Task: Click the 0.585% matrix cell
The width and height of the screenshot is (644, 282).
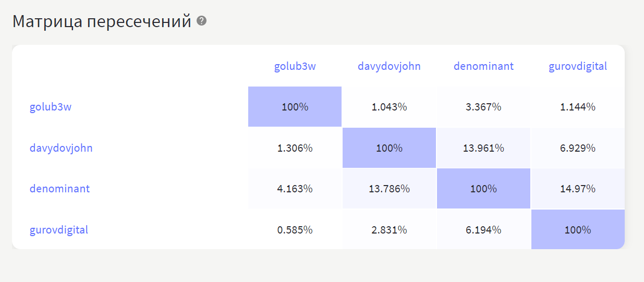Action: click(295, 229)
